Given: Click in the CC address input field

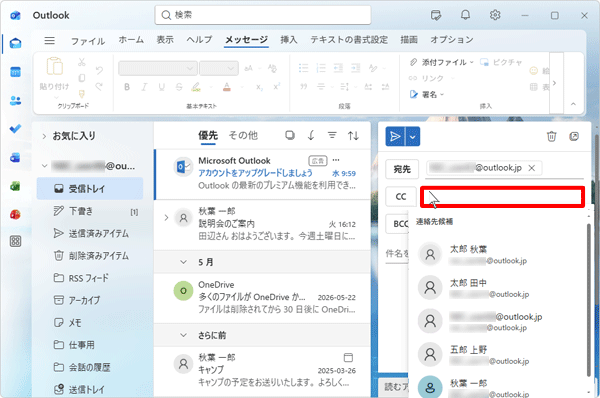Looking at the screenshot, I should pos(502,197).
